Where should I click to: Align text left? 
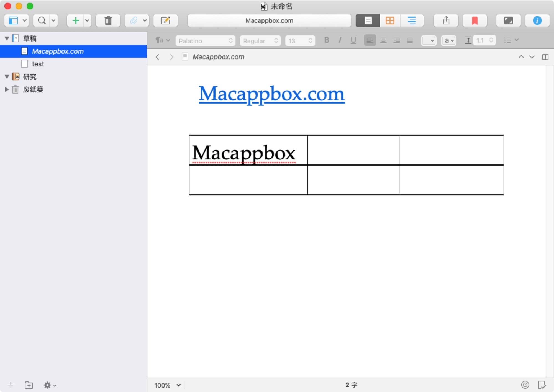370,40
